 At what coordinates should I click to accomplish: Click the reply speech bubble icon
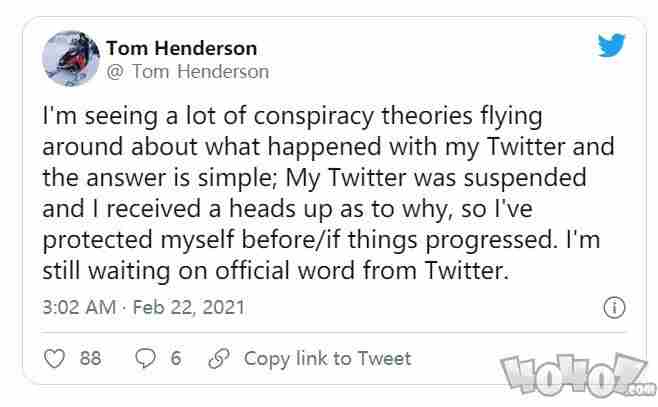143,358
